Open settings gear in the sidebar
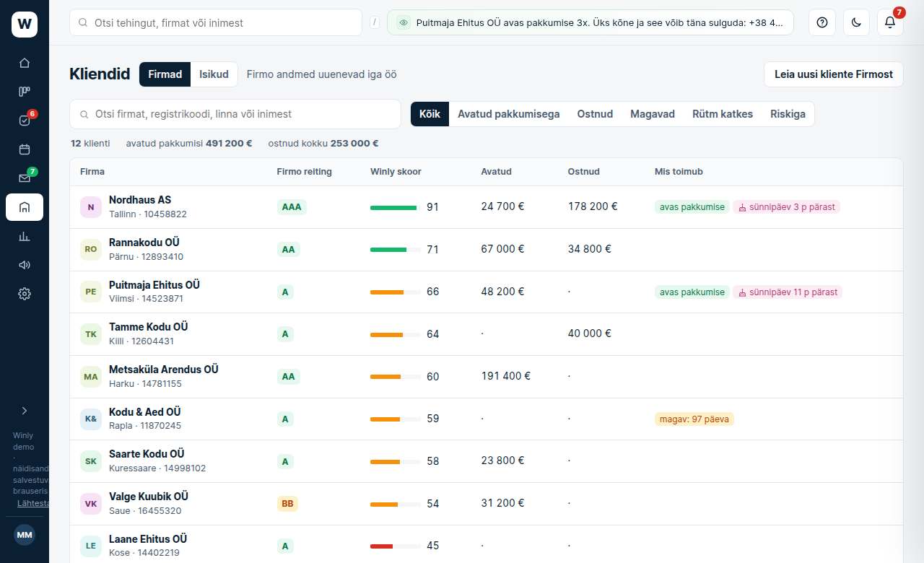Screen dimensions: 924x563 [x=25, y=294]
